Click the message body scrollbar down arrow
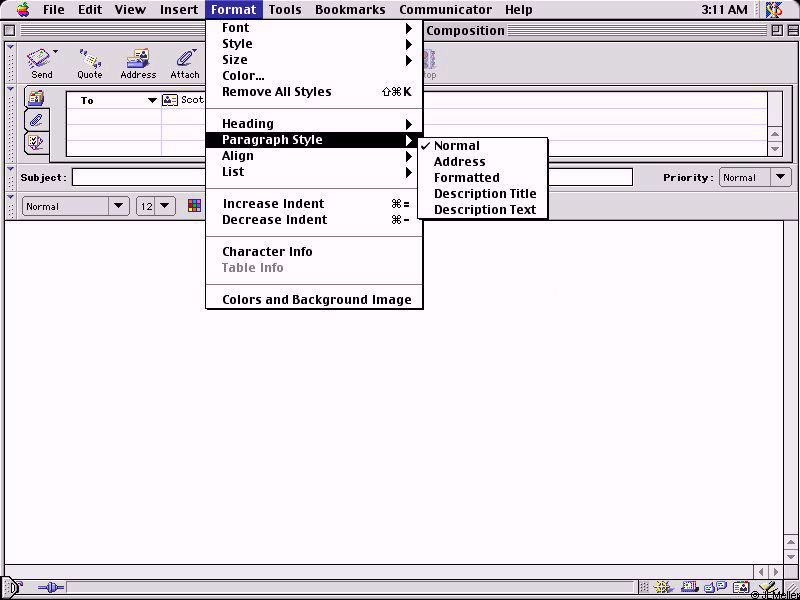The width and height of the screenshot is (800, 600). [x=791, y=556]
